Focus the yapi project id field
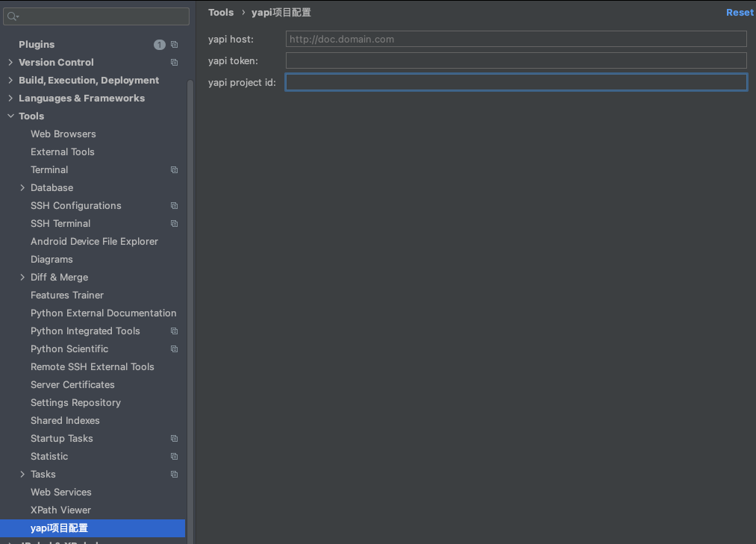The image size is (756, 544). (516, 82)
